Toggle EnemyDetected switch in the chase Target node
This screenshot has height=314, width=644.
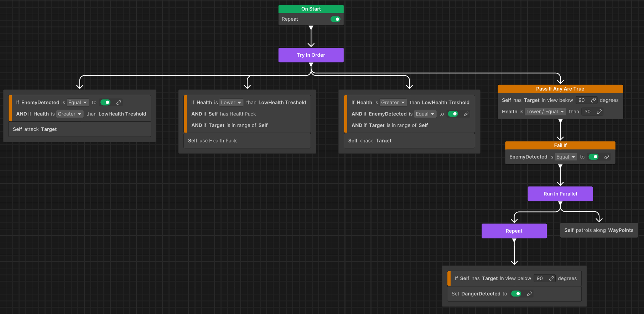453,114
